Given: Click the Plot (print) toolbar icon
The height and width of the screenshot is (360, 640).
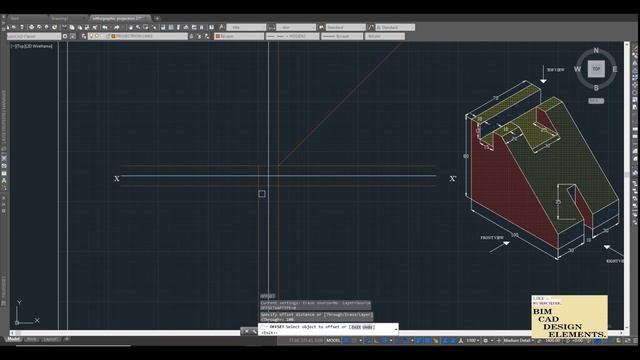Looking at the screenshot, I should point(31,27).
